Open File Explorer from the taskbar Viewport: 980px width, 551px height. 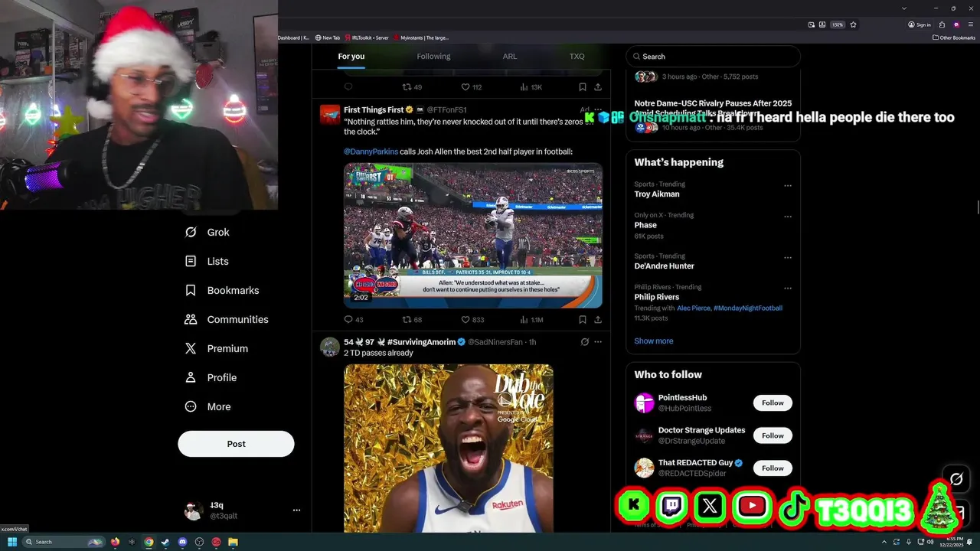pyautogui.click(x=233, y=542)
